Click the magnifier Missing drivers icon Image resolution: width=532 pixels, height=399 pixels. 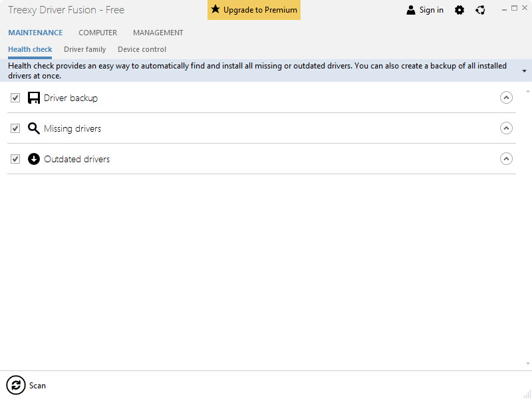(x=34, y=128)
